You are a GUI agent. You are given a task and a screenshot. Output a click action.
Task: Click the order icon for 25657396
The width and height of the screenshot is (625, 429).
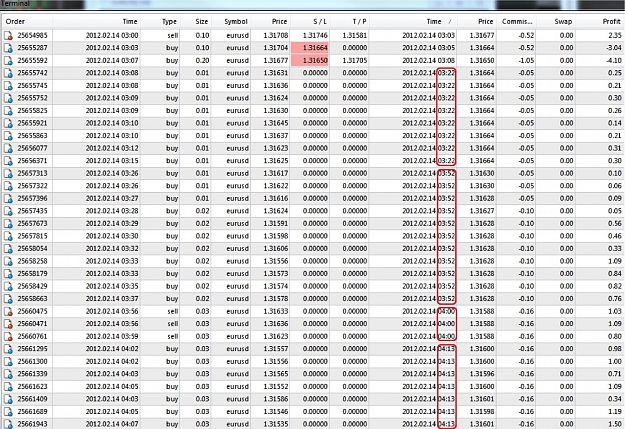(x=8, y=199)
